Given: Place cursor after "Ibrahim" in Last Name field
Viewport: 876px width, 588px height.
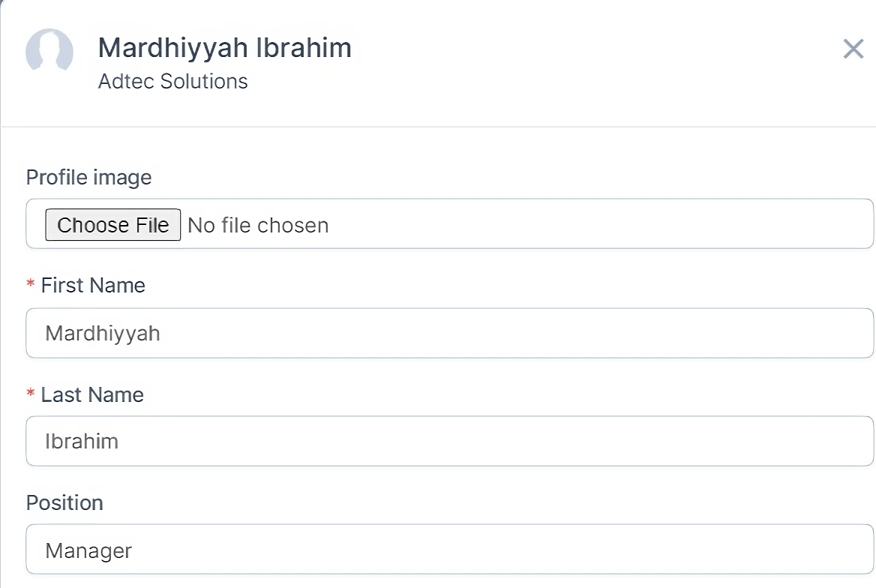Looking at the screenshot, I should [x=120, y=441].
